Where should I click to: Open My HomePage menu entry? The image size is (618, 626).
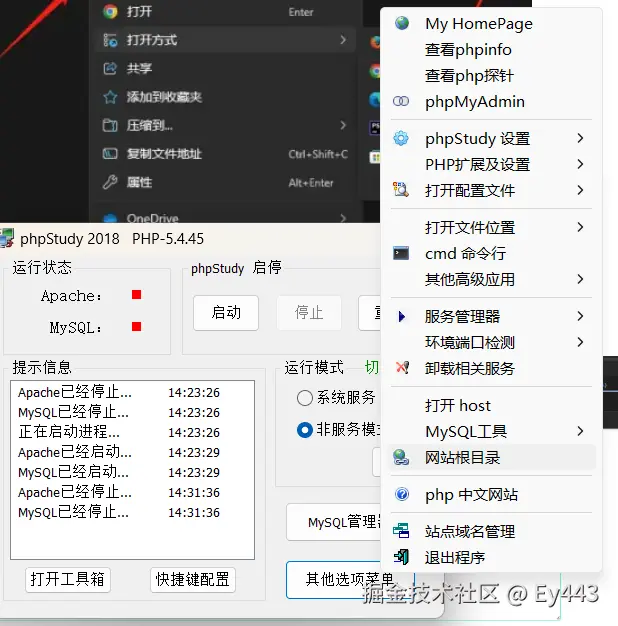click(x=491, y=24)
